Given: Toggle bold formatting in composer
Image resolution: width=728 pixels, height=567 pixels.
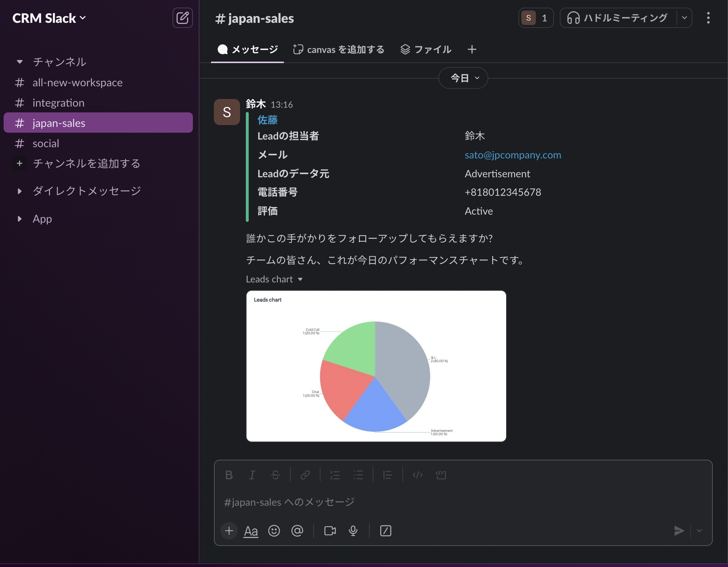Looking at the screenshot, I should tap(229, 475).
